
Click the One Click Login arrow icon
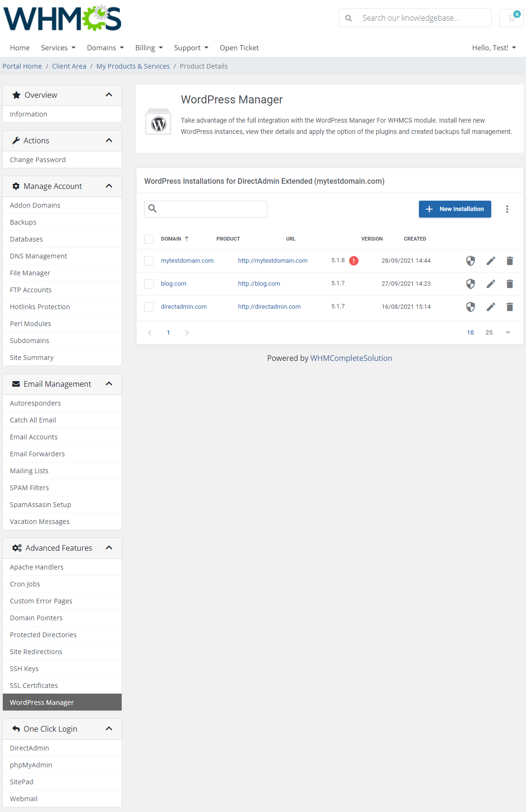click(x=16, y=729)
